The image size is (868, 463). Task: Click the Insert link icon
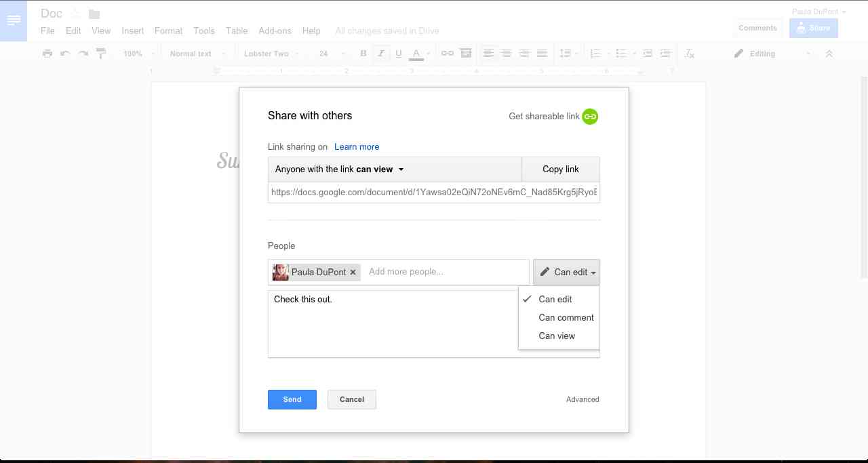tap(447, 53)
